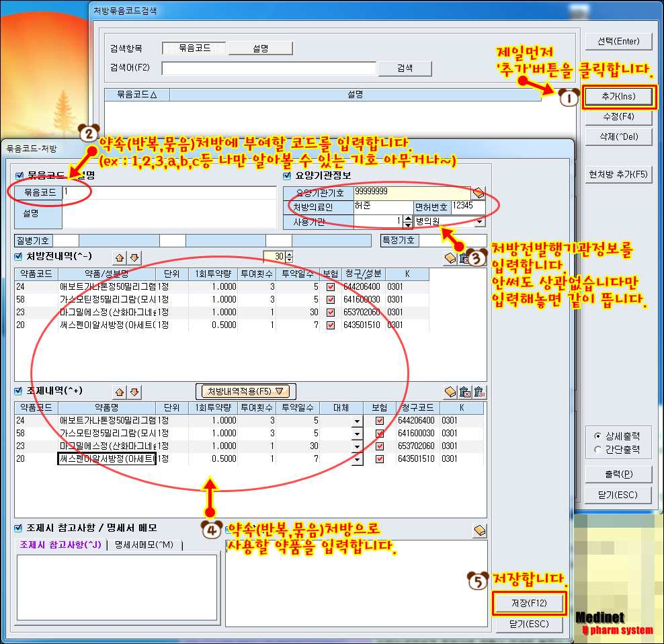Viewport: 664px width, 644px height.
Task: Open the 병의원 dropdown list
Action: click(479, 222)
